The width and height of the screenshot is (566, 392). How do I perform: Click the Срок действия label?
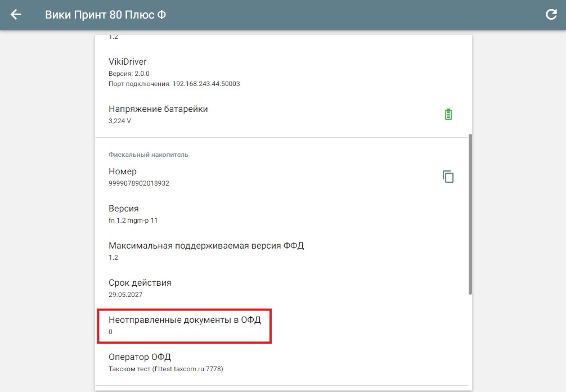coord(140,283)
